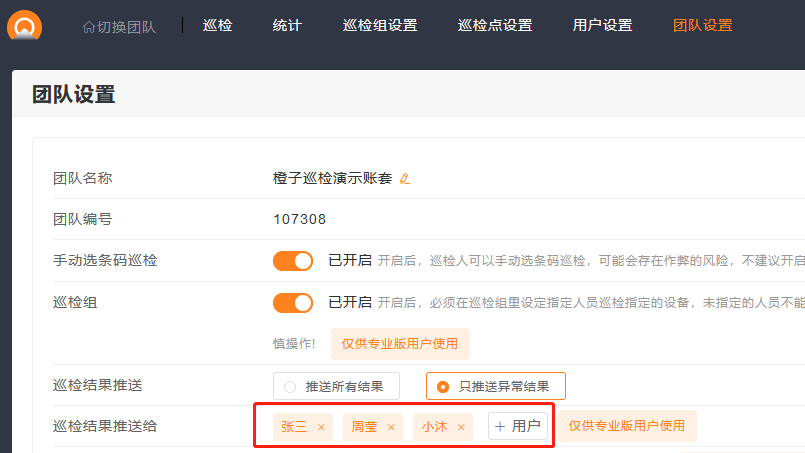Remove 周莹 from push recipients
The width and height of the screenshot is (805, 453).
point(391,427)
